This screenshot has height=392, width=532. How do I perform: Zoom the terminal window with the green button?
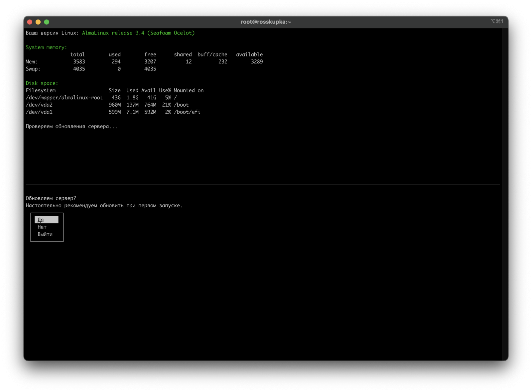click(x=47, y=22)
